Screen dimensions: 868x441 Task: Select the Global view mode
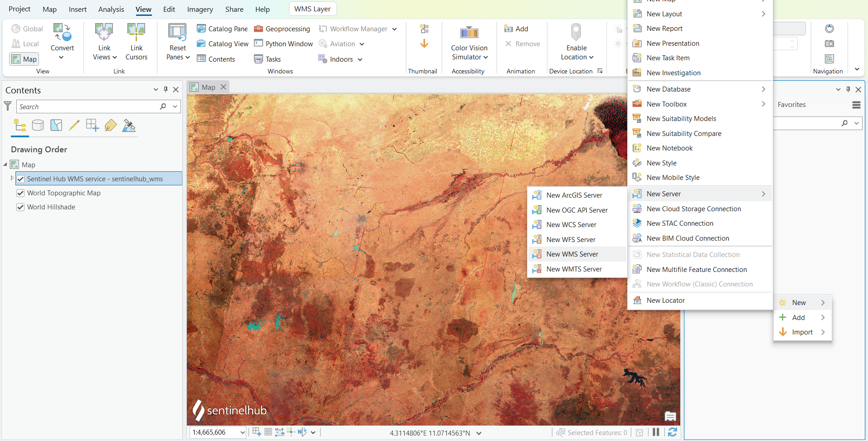27,29
